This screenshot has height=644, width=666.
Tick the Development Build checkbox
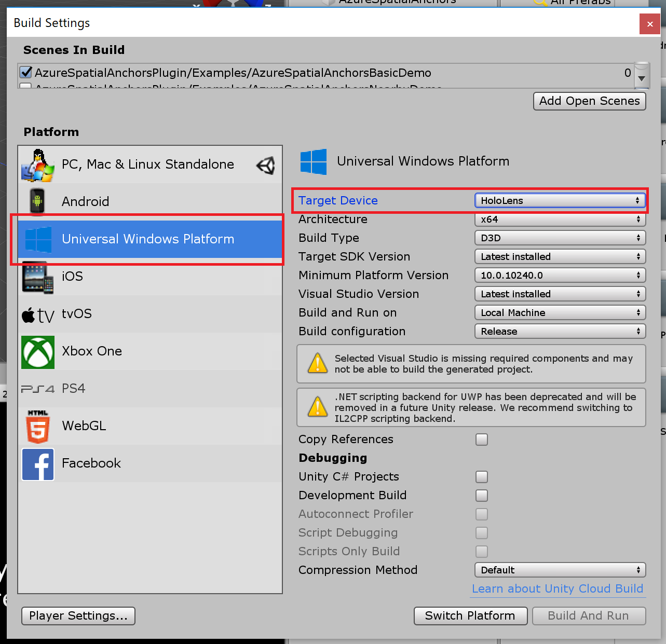pos(482,496)
